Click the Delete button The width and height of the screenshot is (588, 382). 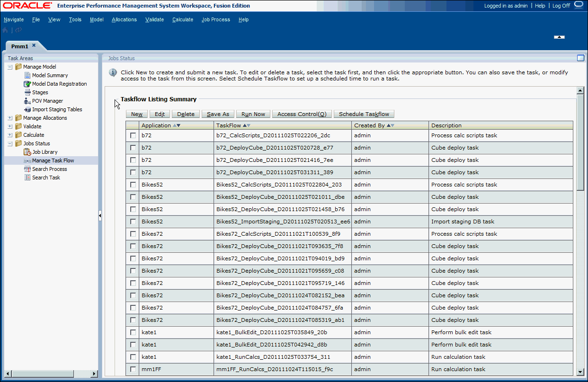coord(186,114)
